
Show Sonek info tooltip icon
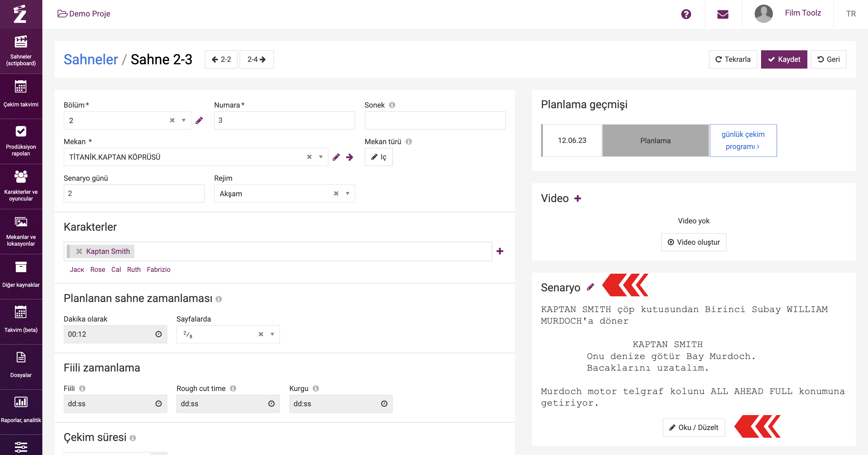tap(392, 105)
